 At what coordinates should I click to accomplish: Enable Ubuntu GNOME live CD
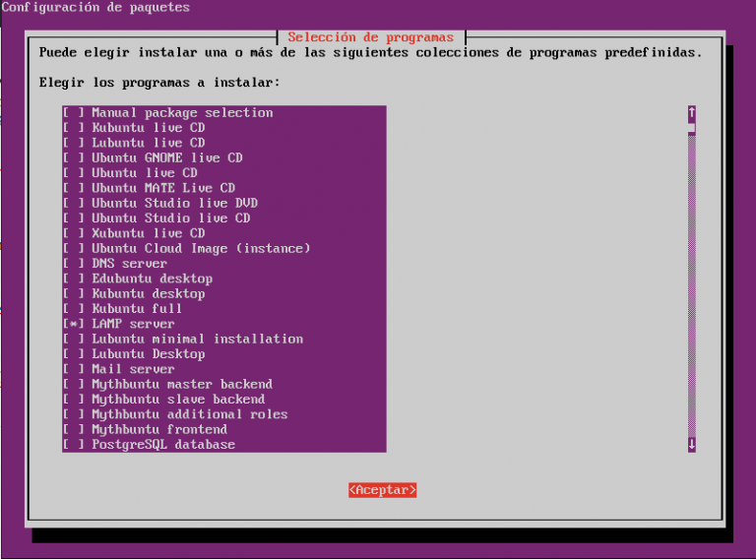tap(73, 158)
